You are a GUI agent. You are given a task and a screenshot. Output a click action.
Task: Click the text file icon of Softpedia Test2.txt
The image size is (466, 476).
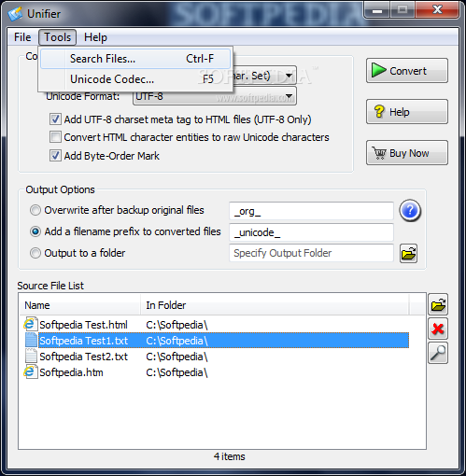coord(31,357)
